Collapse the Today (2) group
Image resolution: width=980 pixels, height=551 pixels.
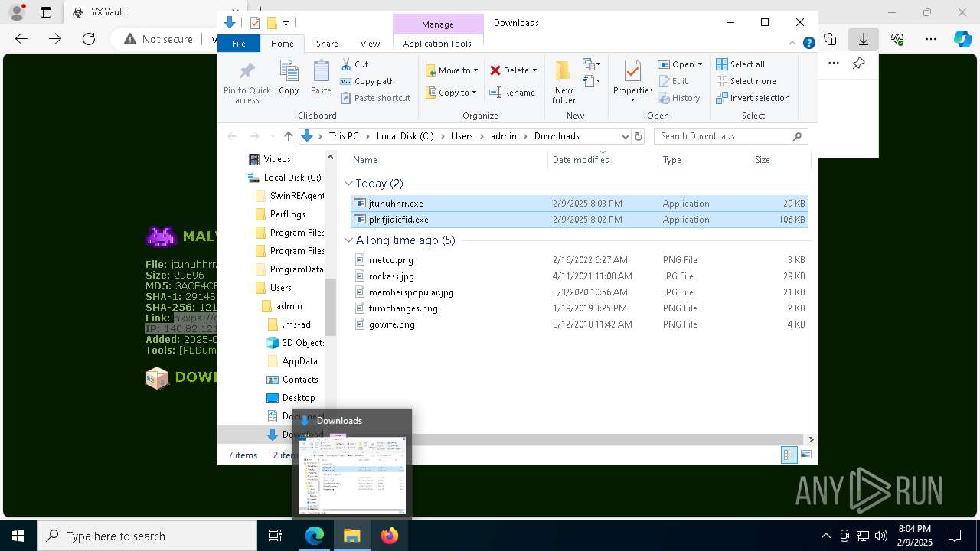(349, 184)
